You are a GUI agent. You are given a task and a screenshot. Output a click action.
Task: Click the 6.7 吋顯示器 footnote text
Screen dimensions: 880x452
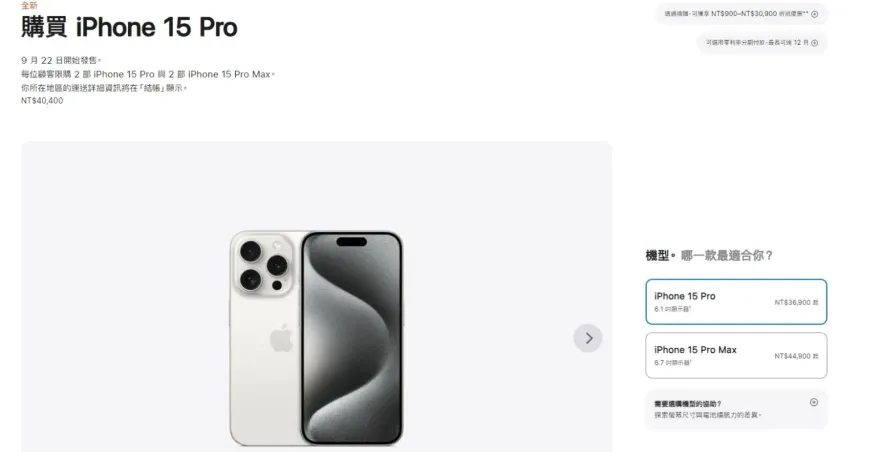[672, 363]
